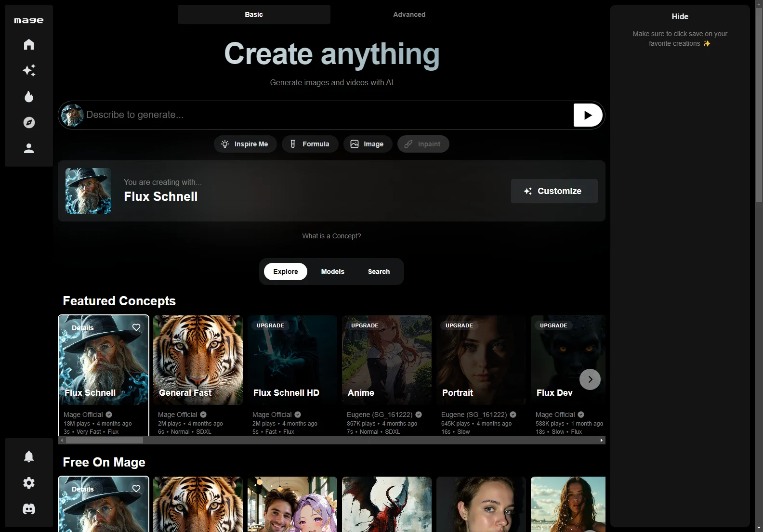Viewport: 763px width, 532px height.
Task: Click the current concept wizard thumbnail
Action: 88,191
